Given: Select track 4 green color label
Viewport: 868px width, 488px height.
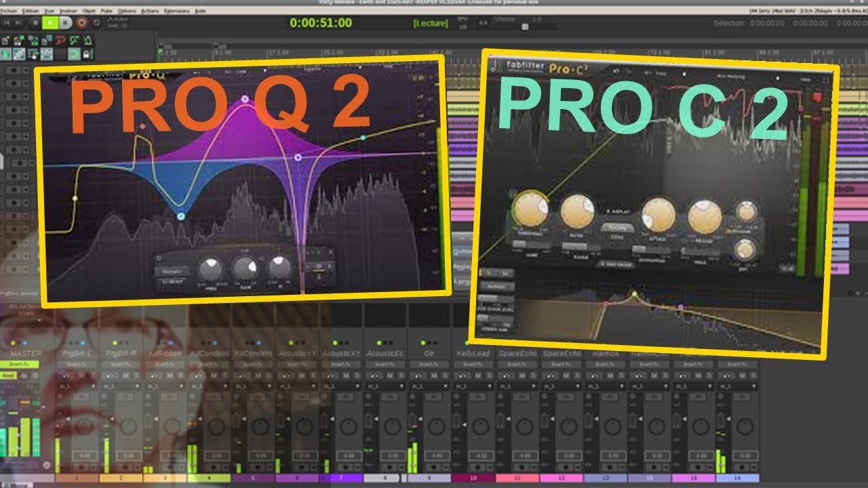Looking at the screenshot, I should point(210,478).
